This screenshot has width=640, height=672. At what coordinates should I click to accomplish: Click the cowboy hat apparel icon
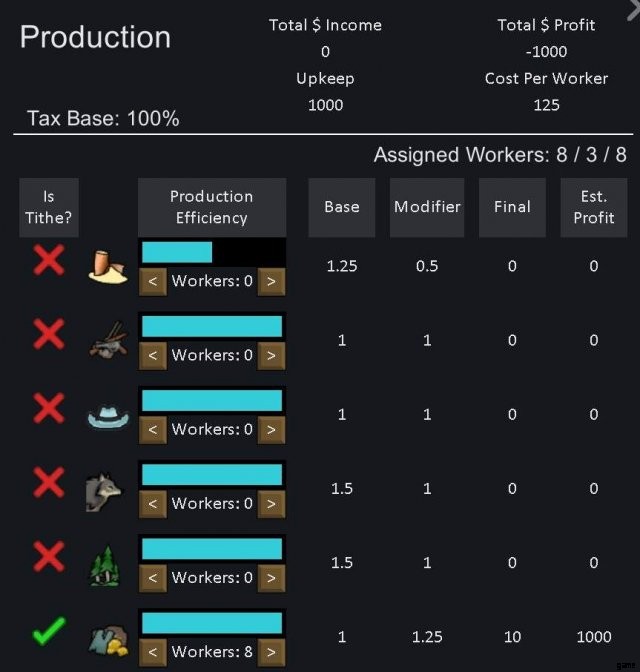point(106,416)
